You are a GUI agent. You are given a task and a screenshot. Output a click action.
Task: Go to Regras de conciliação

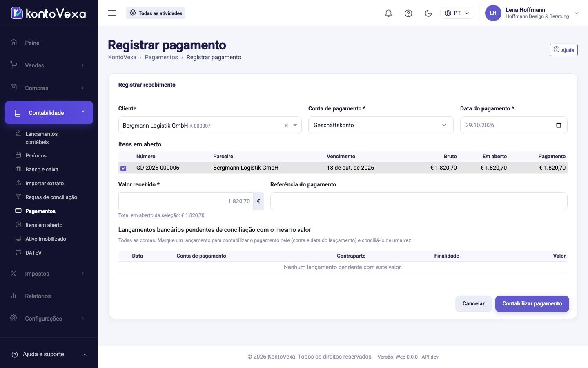[51, 197]
